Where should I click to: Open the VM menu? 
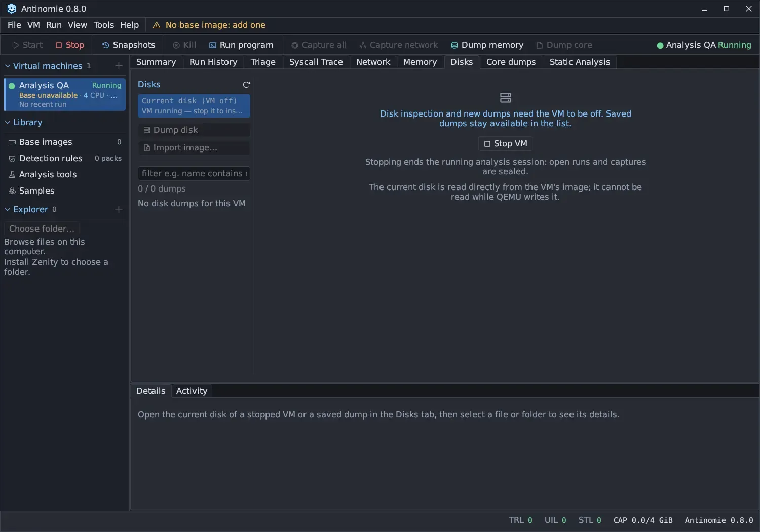33,25
